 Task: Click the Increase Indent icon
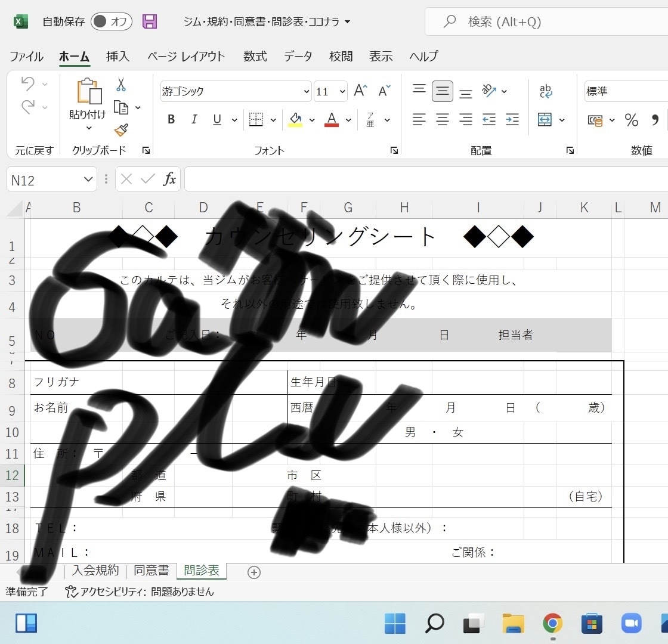[512, 120]
